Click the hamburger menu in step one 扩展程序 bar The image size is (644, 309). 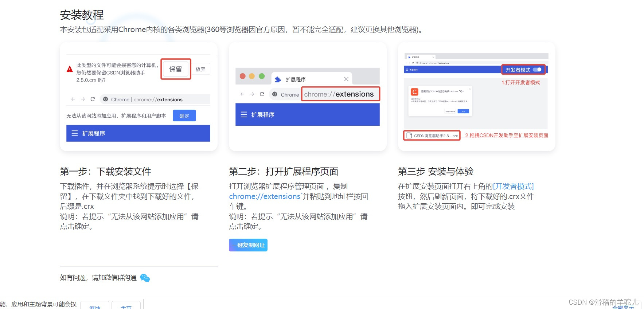coord(75,133)
